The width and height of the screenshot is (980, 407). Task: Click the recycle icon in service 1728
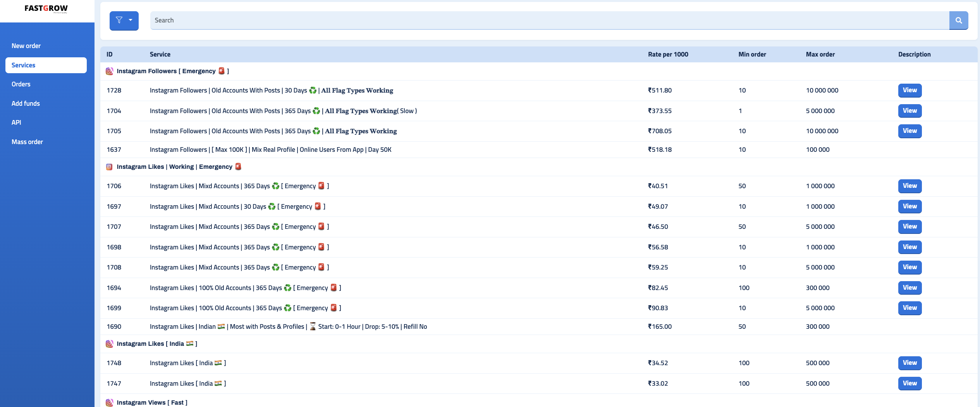tap(313, 91)
